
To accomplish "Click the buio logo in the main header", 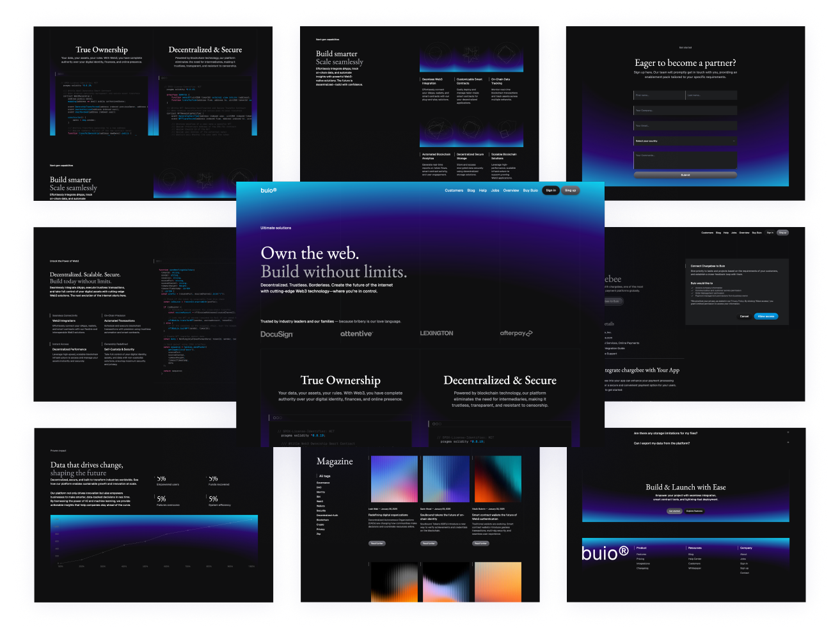I will [269, 190].
